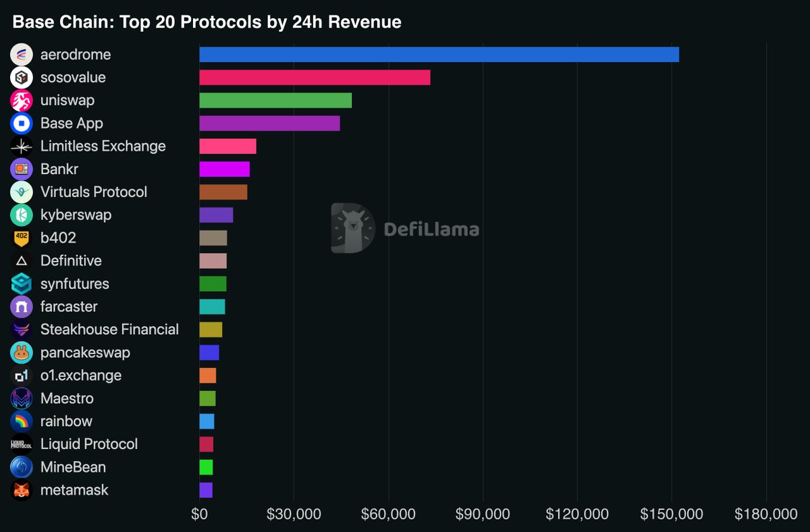Viewport: 810px width, 532px height.
Task: Click the aerodrome protocol logo icon
Action: tap(22, 55)
